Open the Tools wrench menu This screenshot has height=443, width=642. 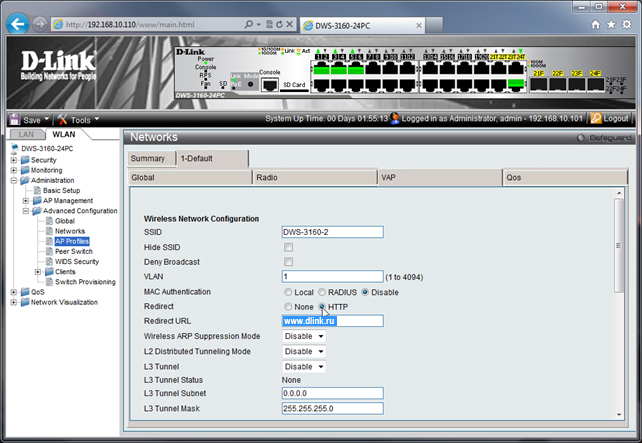(x=62, y=119)
